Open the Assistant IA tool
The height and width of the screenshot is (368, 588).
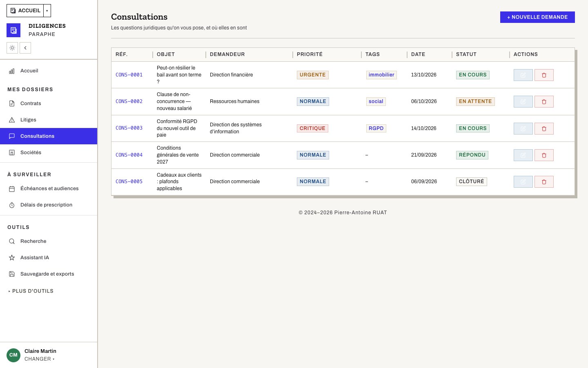click(49, 258)
